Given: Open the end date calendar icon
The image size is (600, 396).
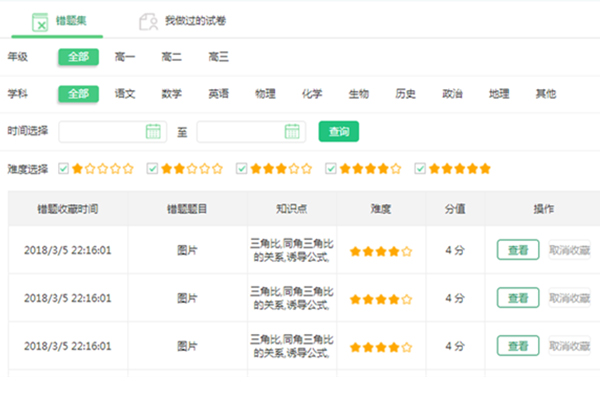Looking at the screenshot, I should 292,131.
